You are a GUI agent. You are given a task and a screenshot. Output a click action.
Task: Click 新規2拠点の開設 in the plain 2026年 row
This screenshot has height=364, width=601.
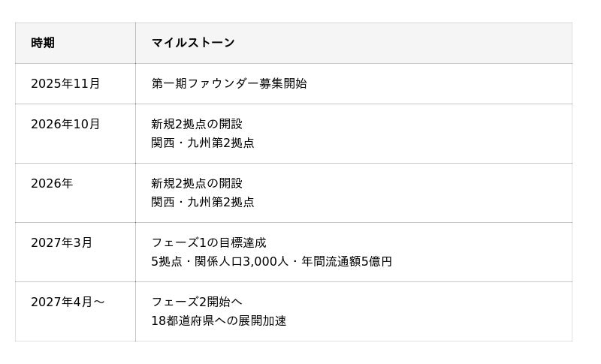pos(197,183)
